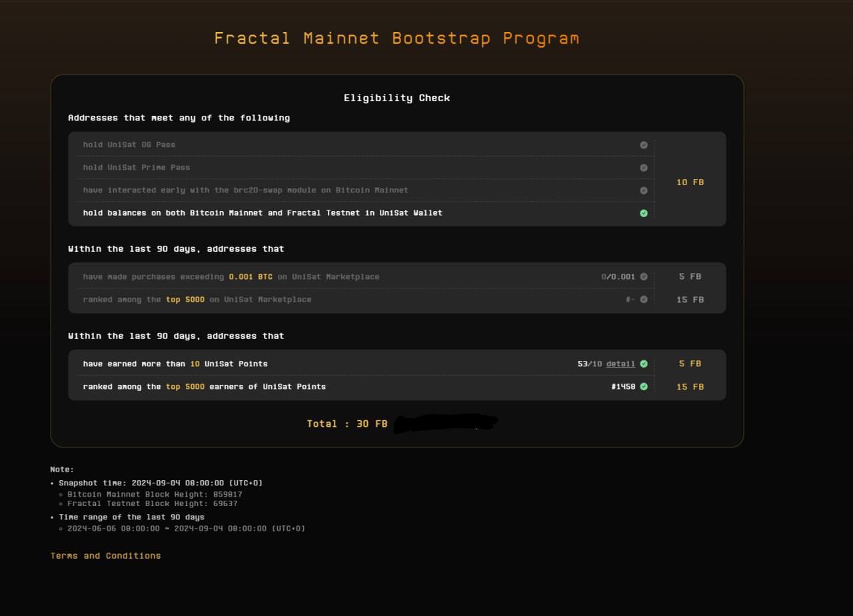Click the green check next to rank #1458
Image resolution: width=853 pixels, height=616 pixels.
coord(644,387)
